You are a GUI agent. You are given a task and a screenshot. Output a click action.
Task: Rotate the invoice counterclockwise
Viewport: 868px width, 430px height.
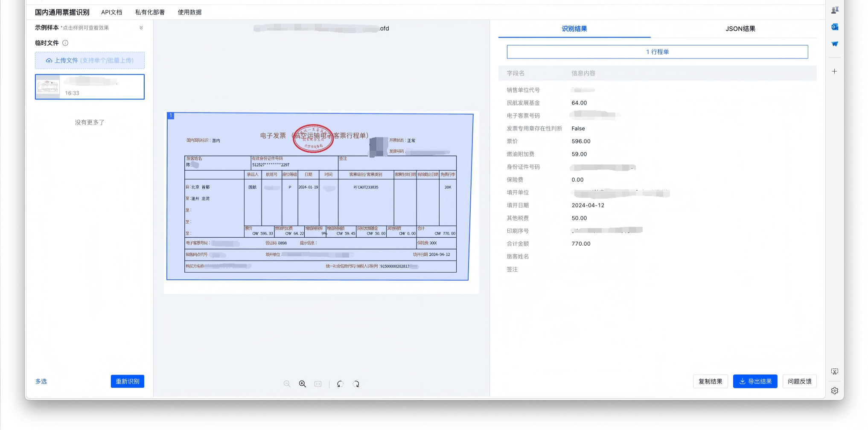click(x=340, y=384)
